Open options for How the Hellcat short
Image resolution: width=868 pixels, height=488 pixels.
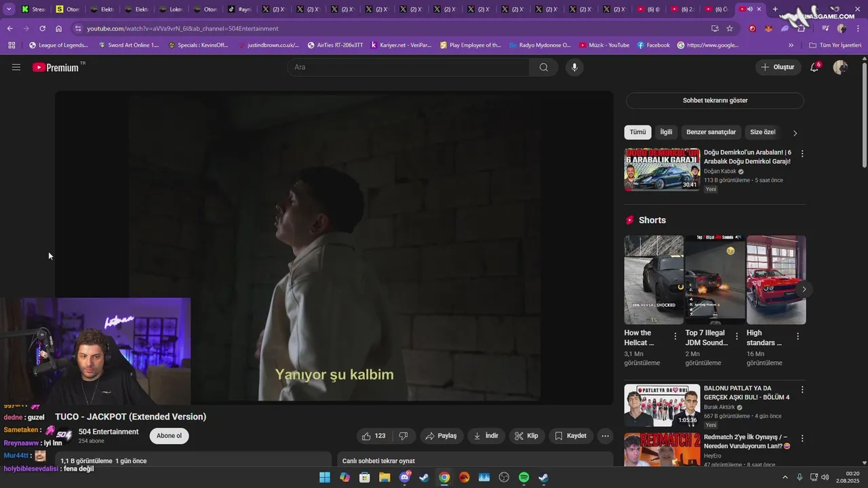[x=675, y=336]
